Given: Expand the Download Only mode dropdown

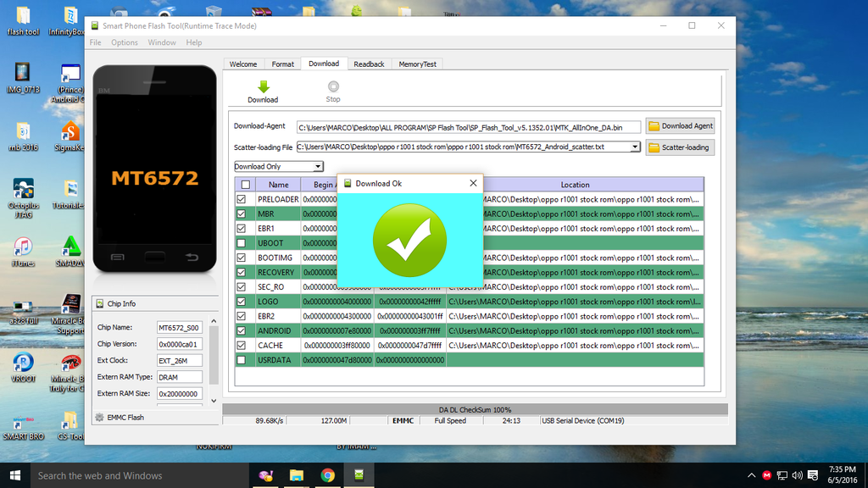Looking at the screenshot, I should click(318, 167).
